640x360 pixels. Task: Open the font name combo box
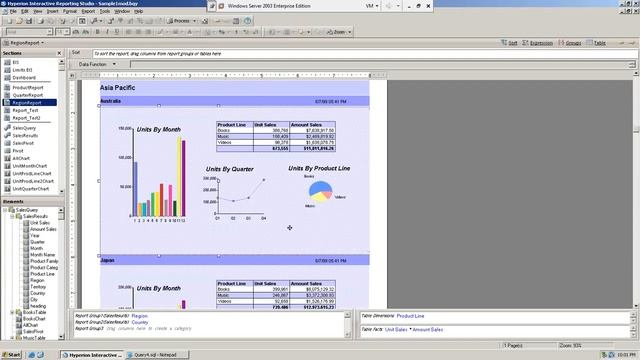point(29,32)
